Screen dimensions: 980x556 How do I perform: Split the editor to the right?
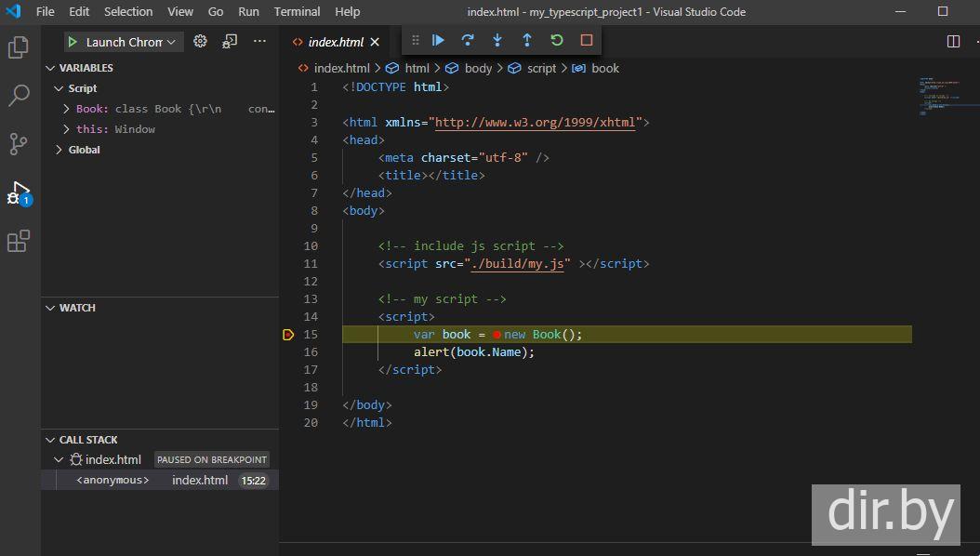953,42
